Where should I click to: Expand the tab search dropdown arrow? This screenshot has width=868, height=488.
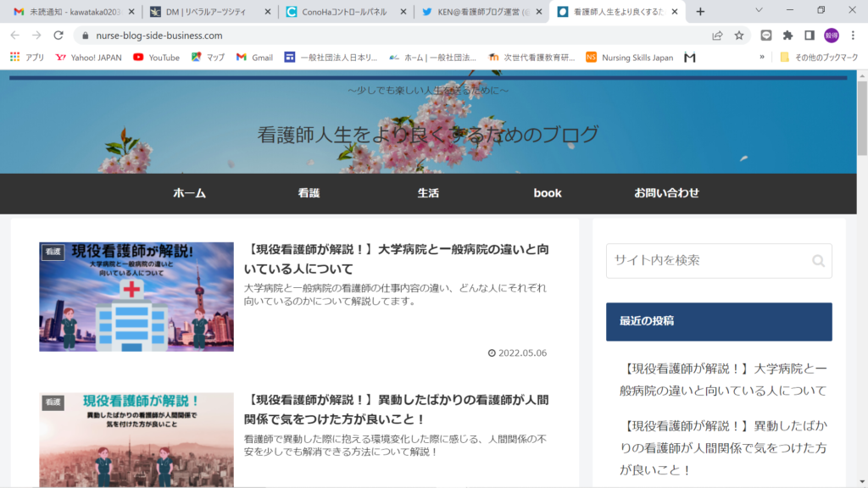[x=759, y=10]
